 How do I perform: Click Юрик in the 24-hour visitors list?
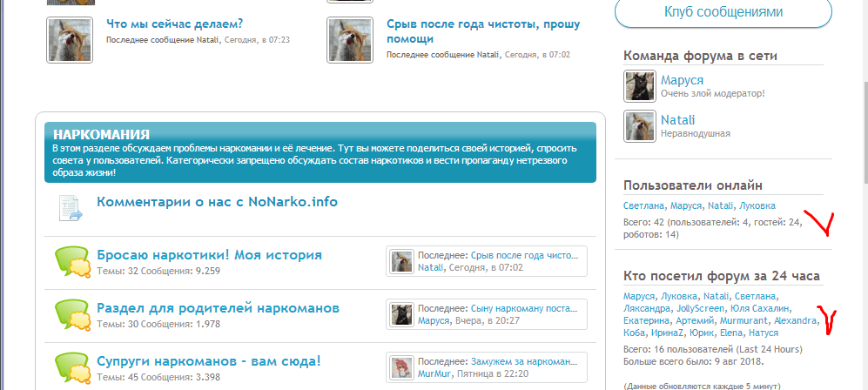703,333
